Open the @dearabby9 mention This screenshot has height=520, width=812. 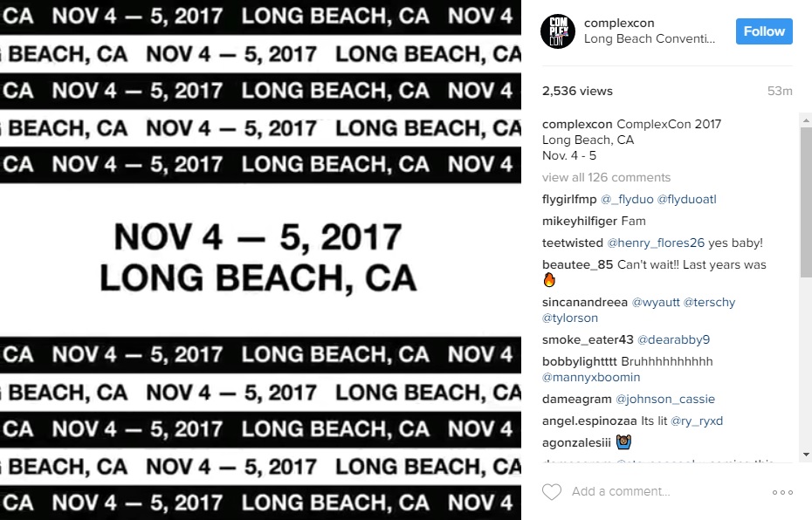point(673,339)
